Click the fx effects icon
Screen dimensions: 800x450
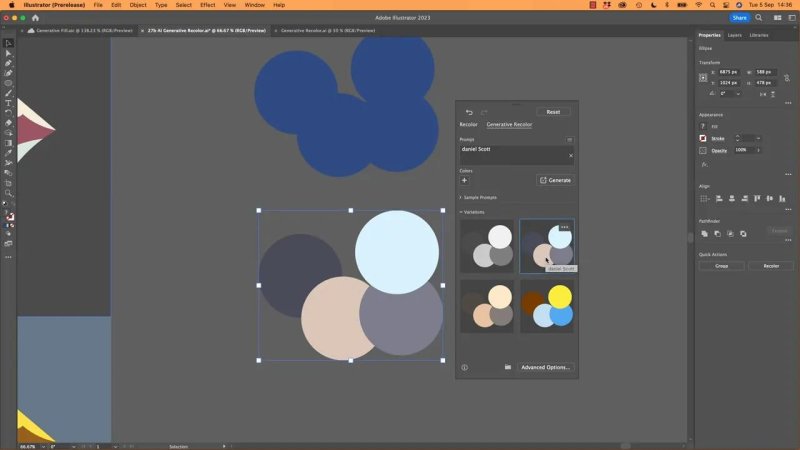[704, 165]
